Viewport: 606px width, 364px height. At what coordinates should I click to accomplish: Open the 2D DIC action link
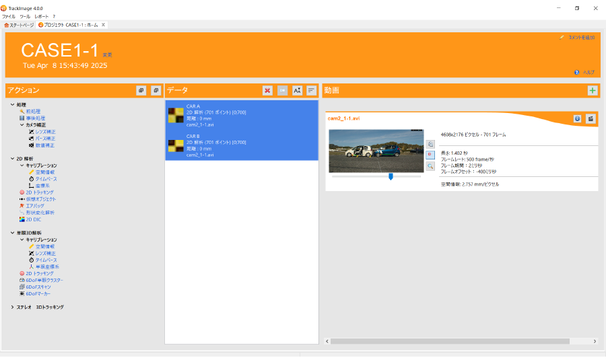pyautogui.click(x=34, y=219)
